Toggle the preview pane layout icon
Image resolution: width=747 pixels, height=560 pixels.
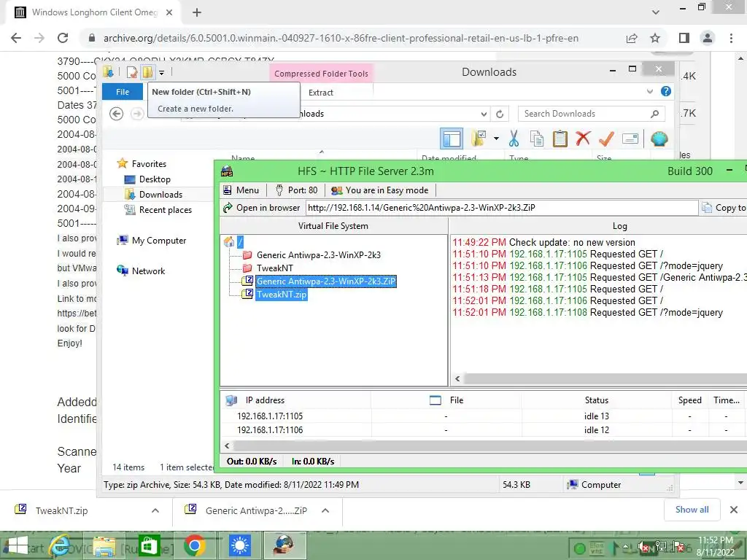(x=451, y=139)
